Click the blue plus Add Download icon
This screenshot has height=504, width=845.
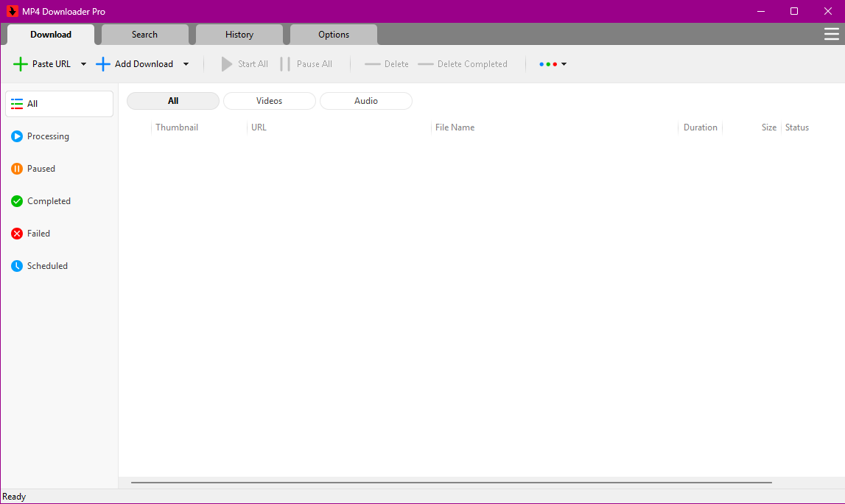click(x=102, y=64)
